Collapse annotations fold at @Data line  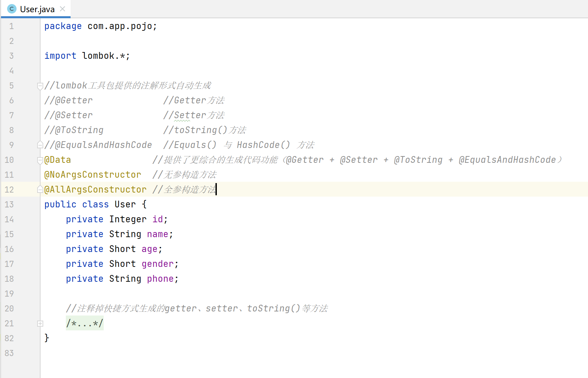(x=40, y=160)
